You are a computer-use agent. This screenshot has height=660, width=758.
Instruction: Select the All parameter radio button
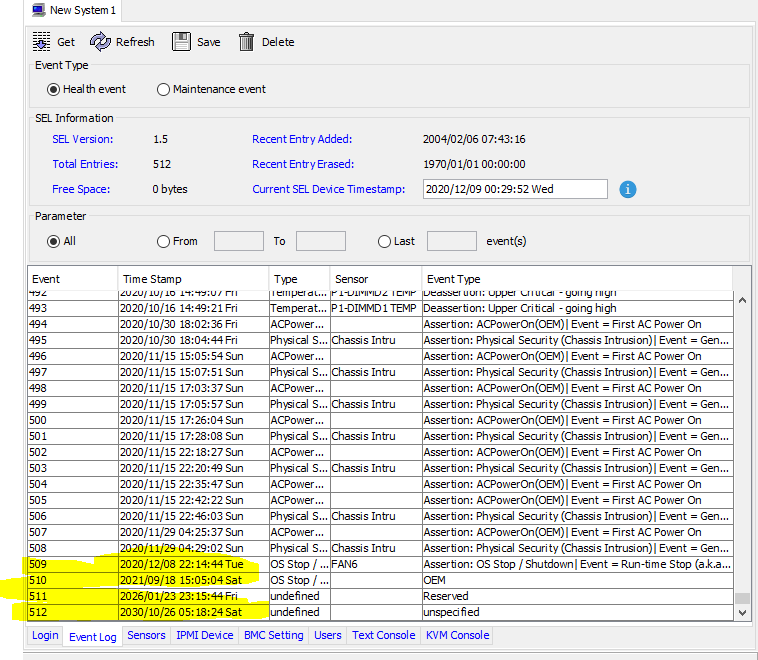(x=53, y=241)
